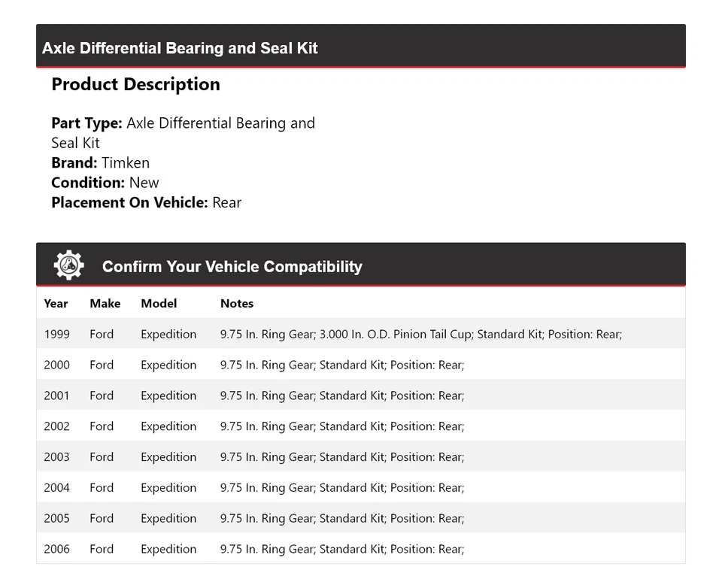The height and width of the screenshot is (588, 722).
Task: Select the 2002 year cell
Action: (56, 426)
